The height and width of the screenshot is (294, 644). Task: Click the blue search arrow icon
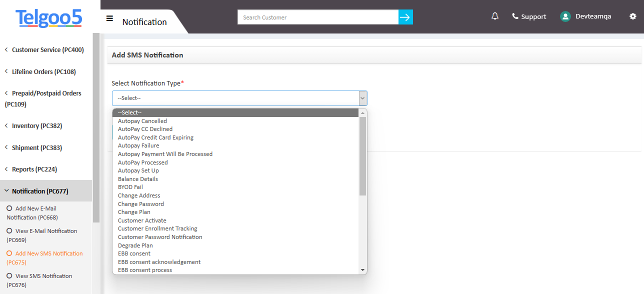point(405,16)
